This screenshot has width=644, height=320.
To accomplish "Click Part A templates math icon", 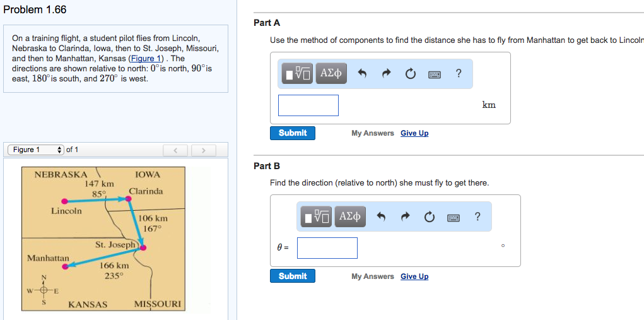I will (296, 74).
